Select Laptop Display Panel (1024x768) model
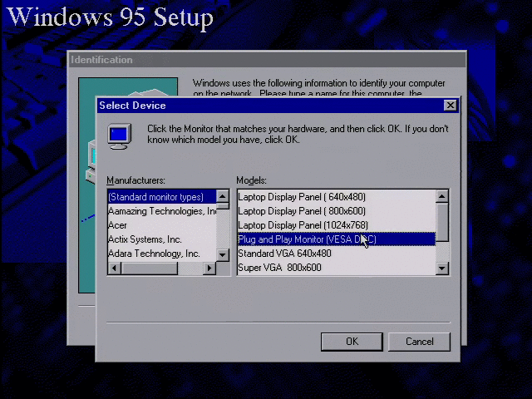The image size is (532, 399). tap(336, 225)
